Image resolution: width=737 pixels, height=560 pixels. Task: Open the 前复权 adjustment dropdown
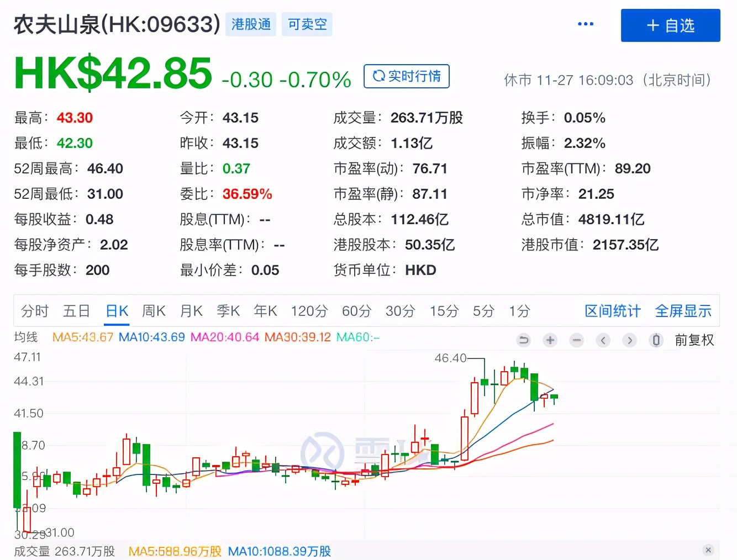click(694, 340)
